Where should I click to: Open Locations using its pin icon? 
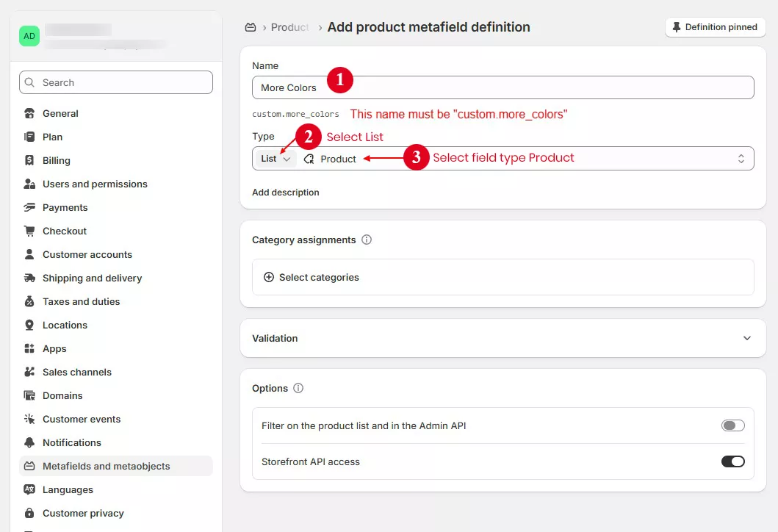(x=29, y=325)
